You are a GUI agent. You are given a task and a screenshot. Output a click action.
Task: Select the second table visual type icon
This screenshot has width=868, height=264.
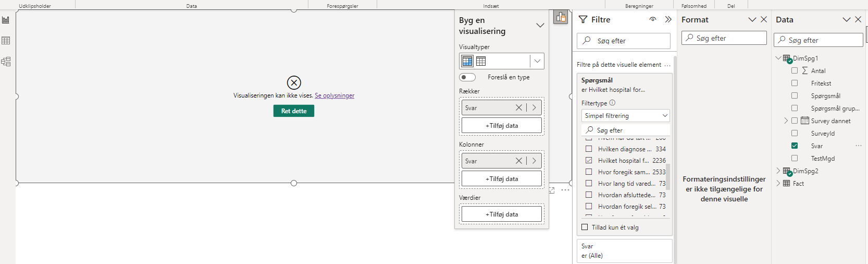coord(481,61)
